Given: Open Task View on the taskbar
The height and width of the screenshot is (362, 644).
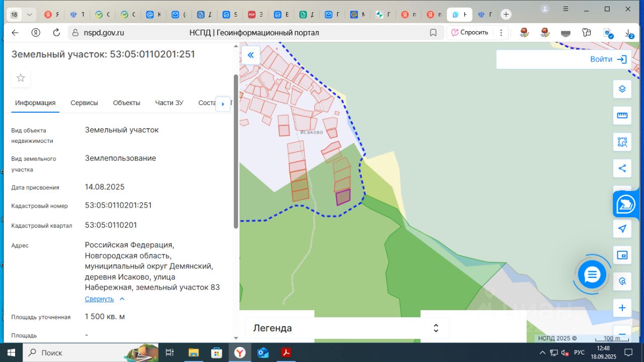Looking at the screenshot, I should point(170,352).
